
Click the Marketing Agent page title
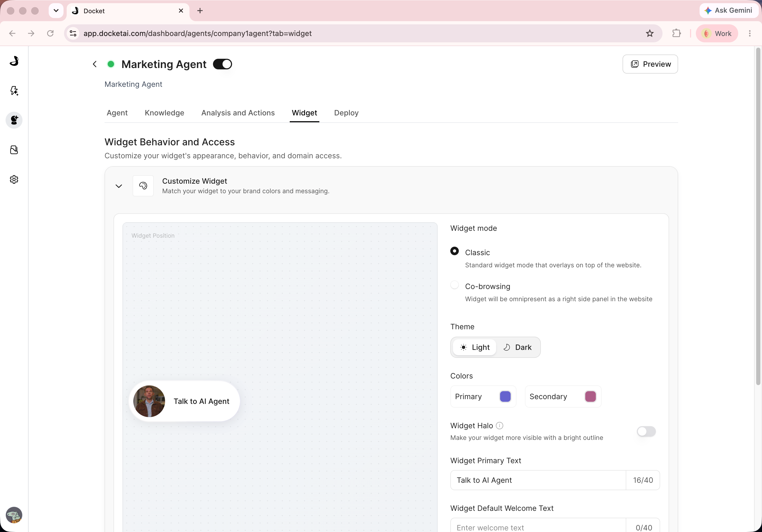click(164, 64)
